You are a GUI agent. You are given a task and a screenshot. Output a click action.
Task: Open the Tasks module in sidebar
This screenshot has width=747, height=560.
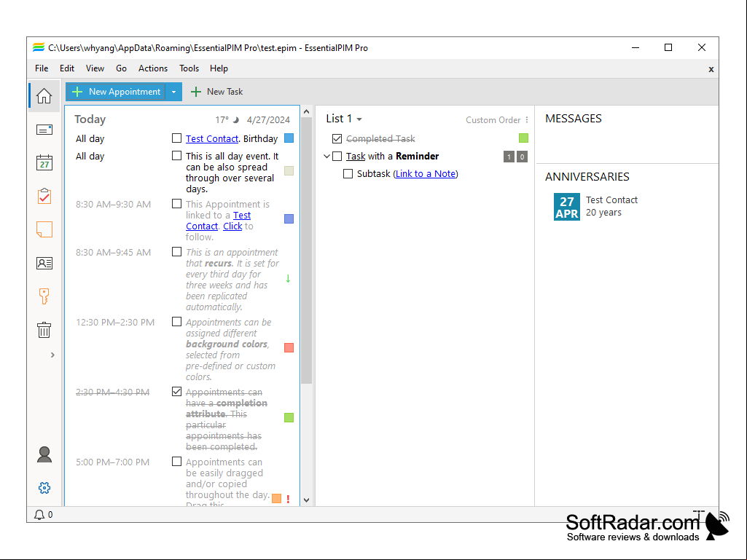coord(44,196)
